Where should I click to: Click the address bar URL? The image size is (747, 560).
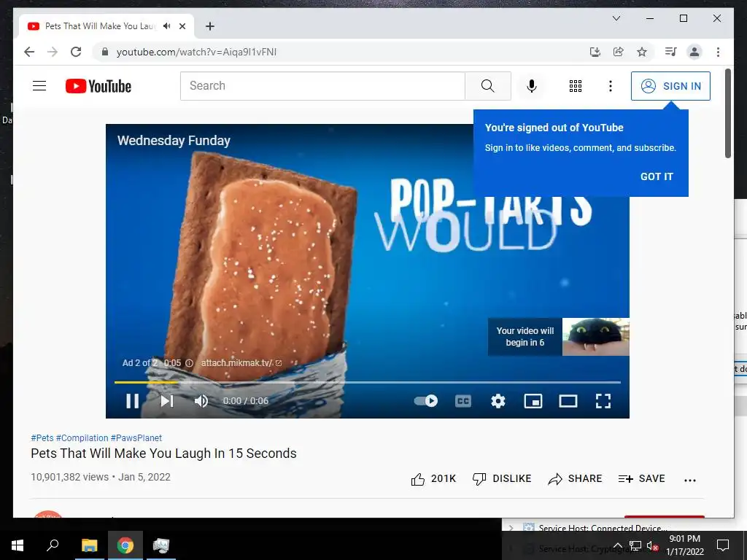196,52
